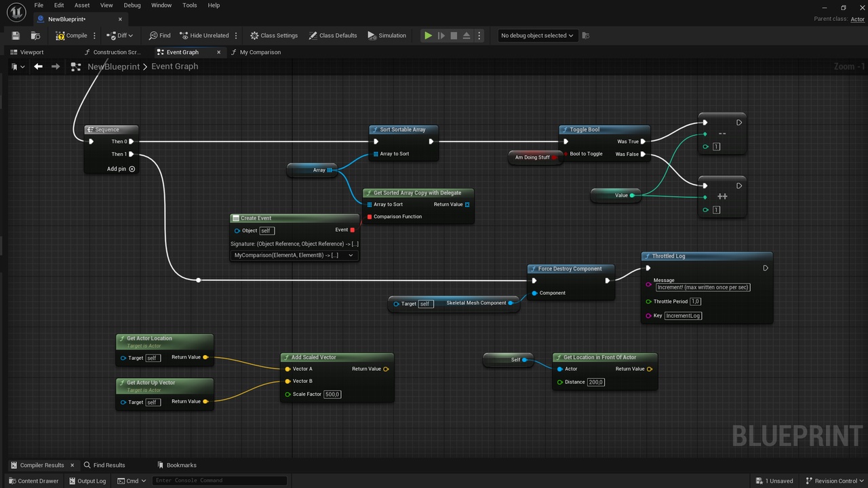Open compile options three-dot menu
The width and height of the screenshot is (868, 488).
94,35
